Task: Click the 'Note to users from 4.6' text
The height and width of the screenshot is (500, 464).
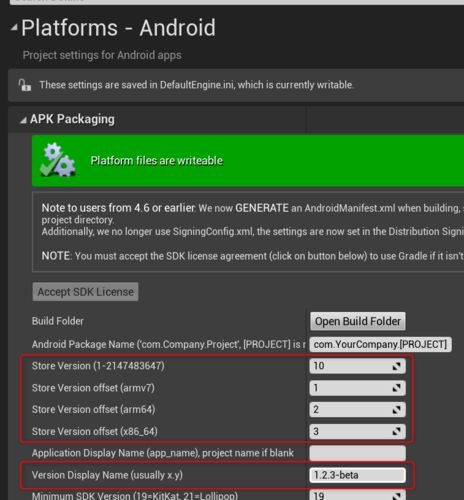Action: (x=118, y=208)
